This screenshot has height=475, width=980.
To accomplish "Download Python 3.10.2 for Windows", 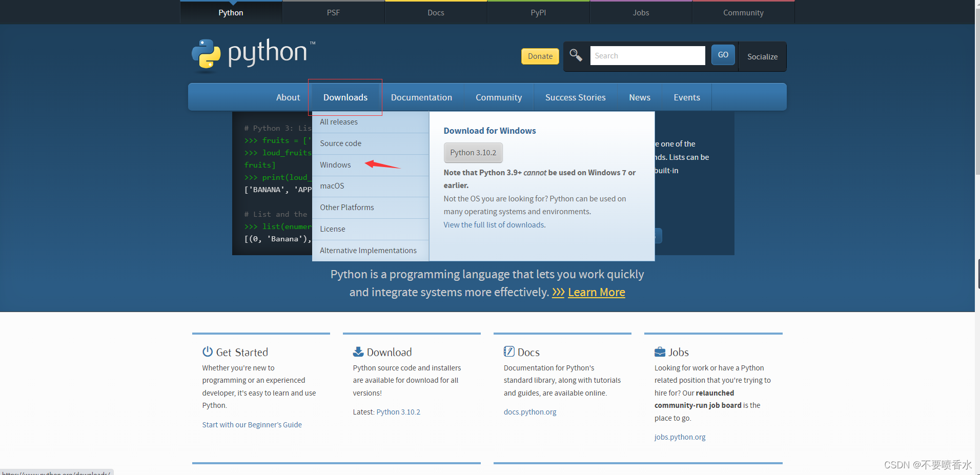I will (x=473, y=152).
